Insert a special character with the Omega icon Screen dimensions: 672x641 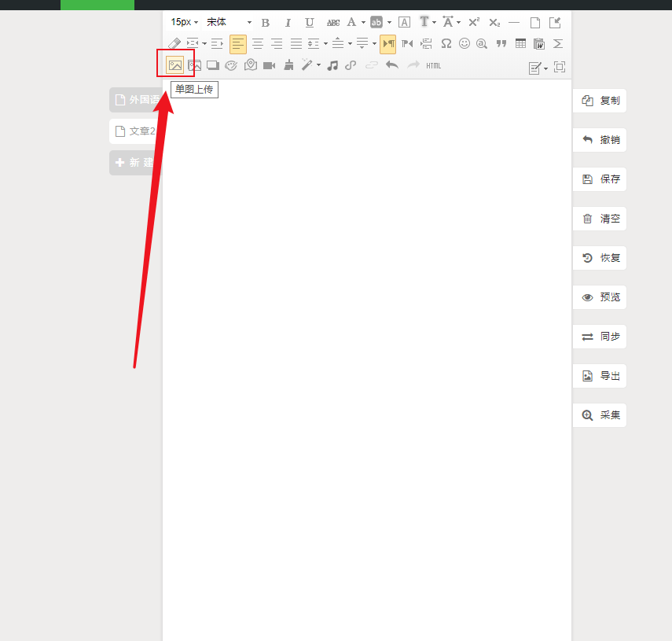[446, 44]
